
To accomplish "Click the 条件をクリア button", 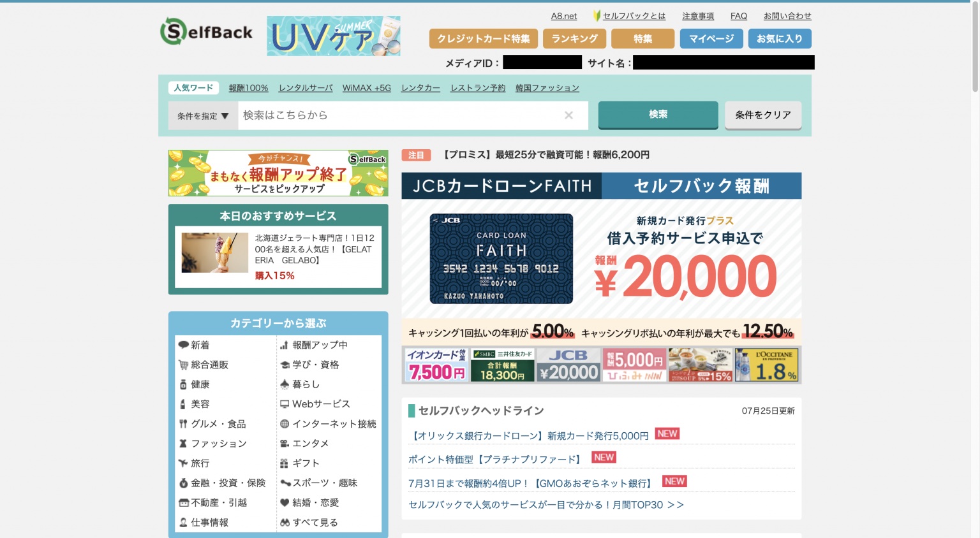I will [763, 115].
